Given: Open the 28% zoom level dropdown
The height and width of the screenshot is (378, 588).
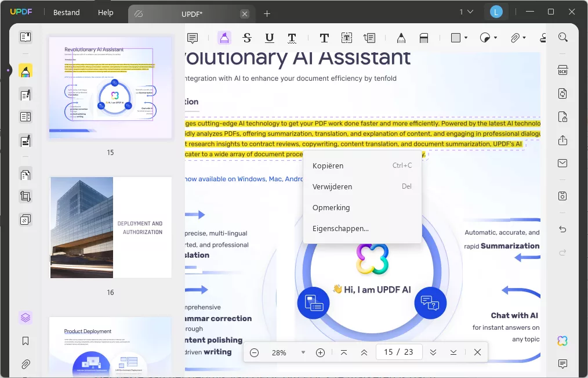Looking at the screenshot, I should pyautogui.click(x=303, y=352).
